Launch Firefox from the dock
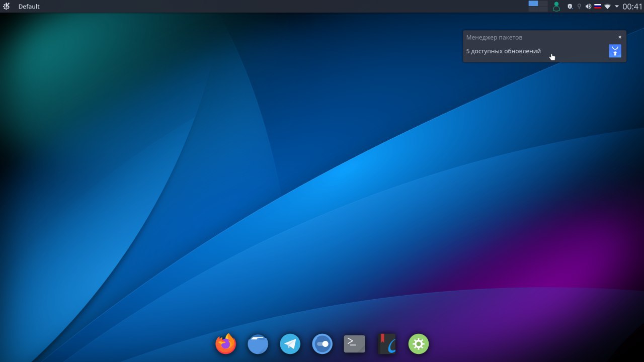 (x=225, y=344)
